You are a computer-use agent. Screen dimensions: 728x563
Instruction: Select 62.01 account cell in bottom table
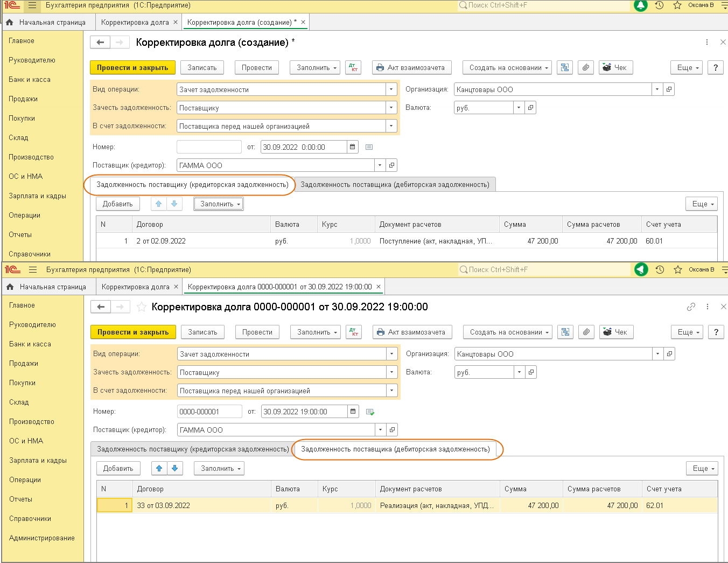[x=679, y=506]
